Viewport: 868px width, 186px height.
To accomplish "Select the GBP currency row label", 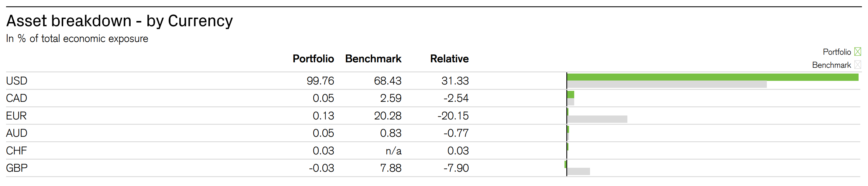I will (17, 168).
